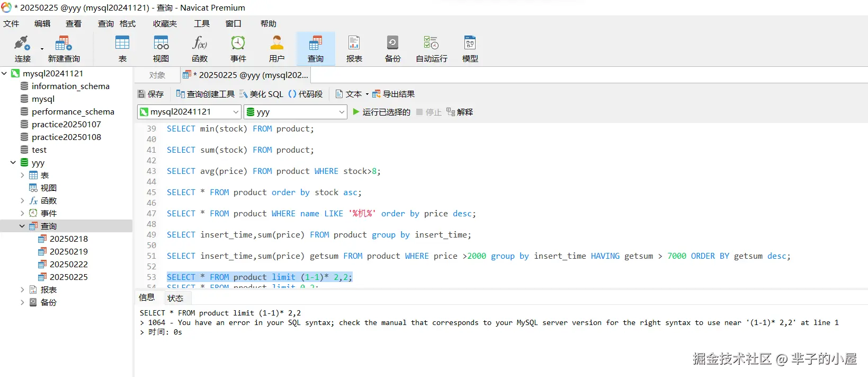Expand the 备份 backup tree node
The height and width of the screenshot is (377, 868).
click(x=22, y=302)
